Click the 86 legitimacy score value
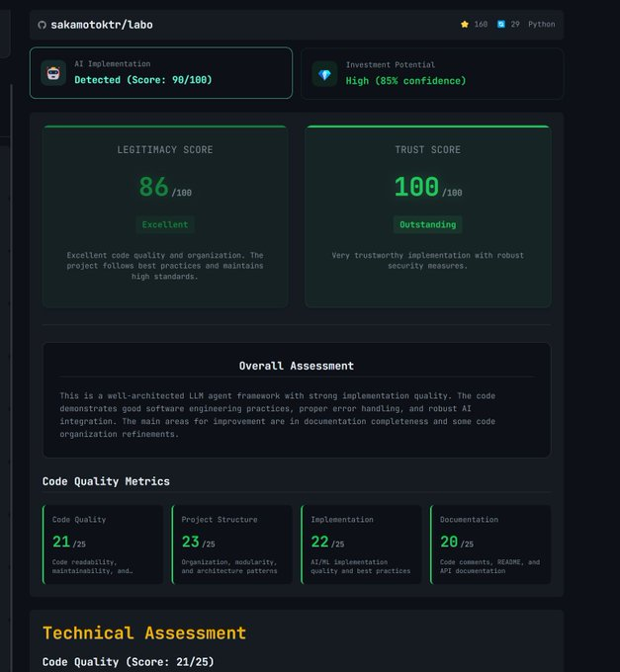The image size is (620, 672). 153,187
